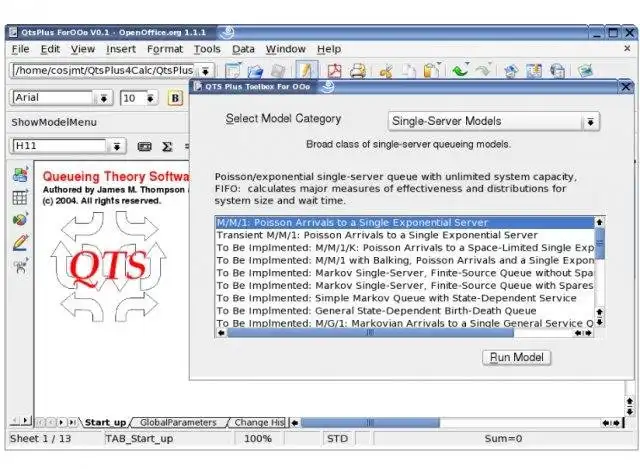Screen dimensions: 640x469
Task: Open the Edit menu
Action: point(50,49)
